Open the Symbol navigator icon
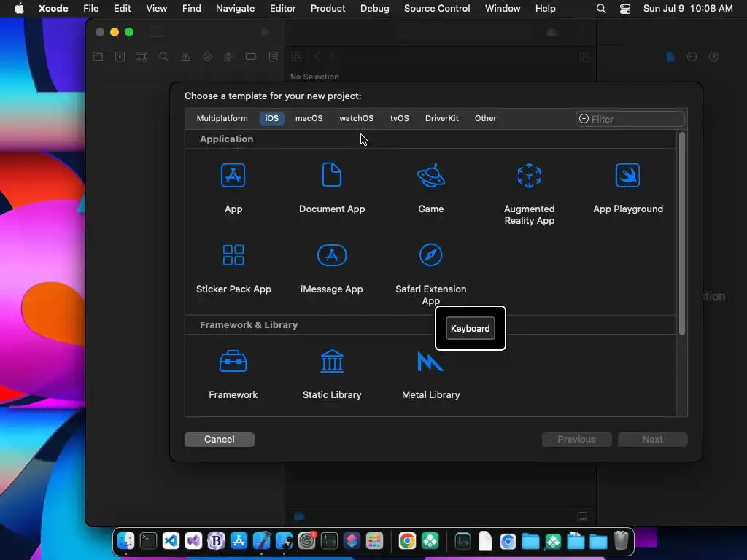This screenshot has width=747, height=560. pos(142,57)
